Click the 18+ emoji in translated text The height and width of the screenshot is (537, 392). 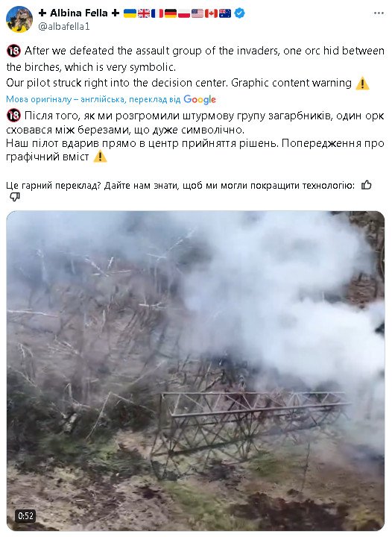[13, 116]
